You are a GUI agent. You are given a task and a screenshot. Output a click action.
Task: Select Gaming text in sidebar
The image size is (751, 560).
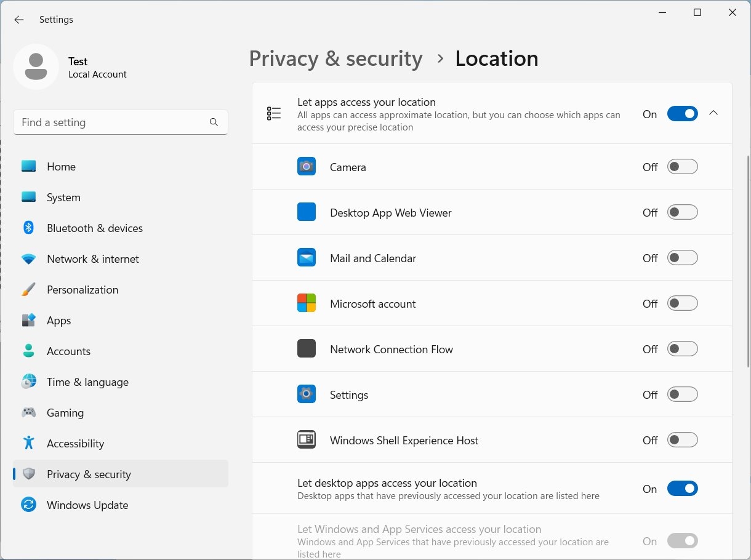click(65, 413)
